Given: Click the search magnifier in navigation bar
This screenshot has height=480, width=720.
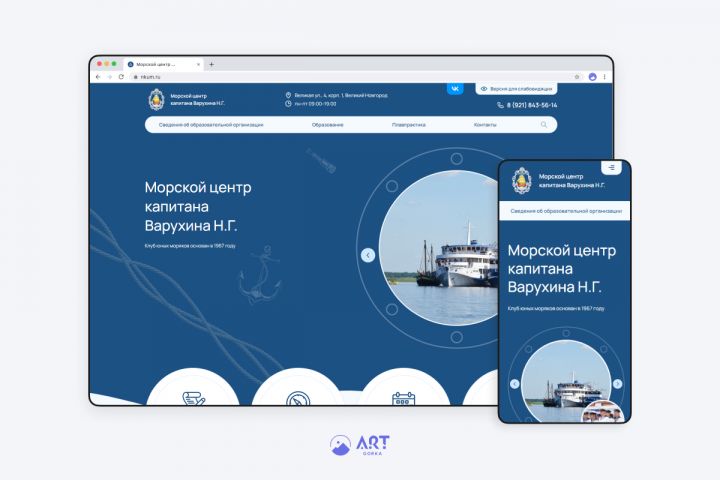Looking at the screenshot, I should (x=544, y=124).
